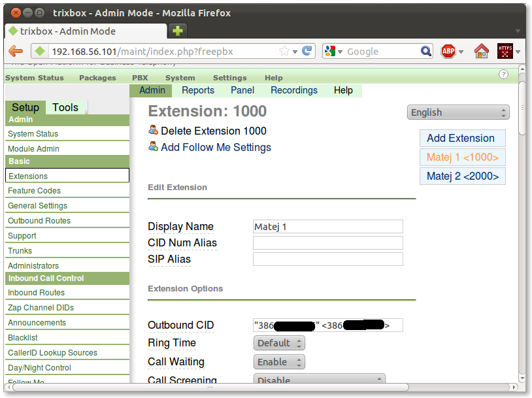Open the English language dropdown
The image size is (532, 398).
click(x=457, y=112)
